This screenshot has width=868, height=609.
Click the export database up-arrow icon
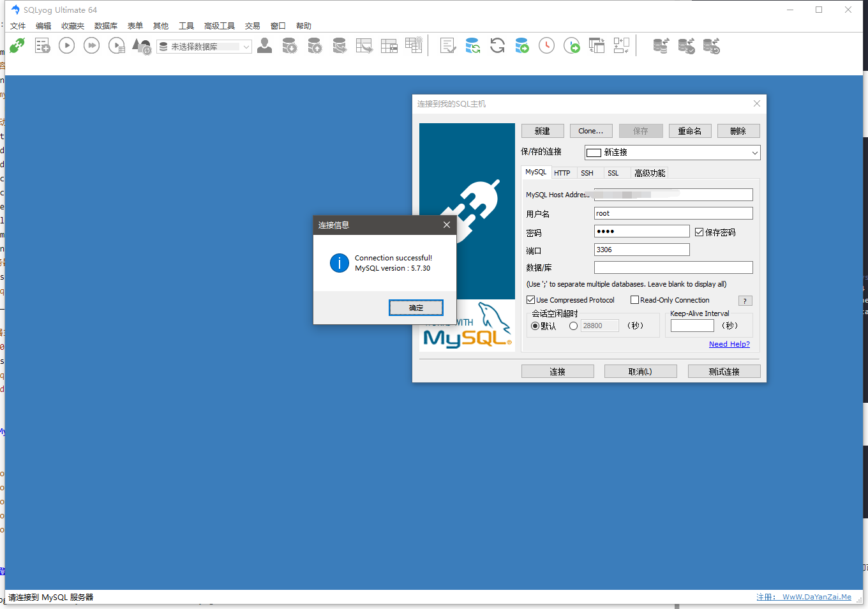pyautogui.click(x=315, y=46)
